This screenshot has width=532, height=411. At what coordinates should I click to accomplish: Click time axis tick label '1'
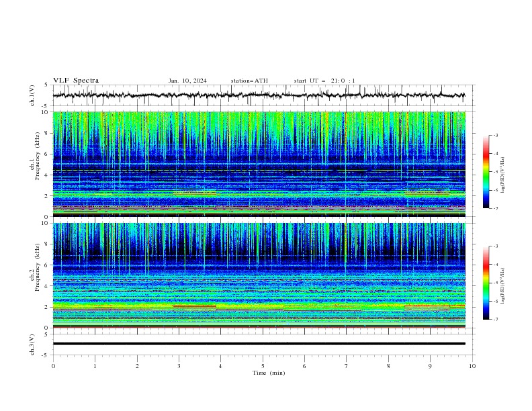click(95, 366)
